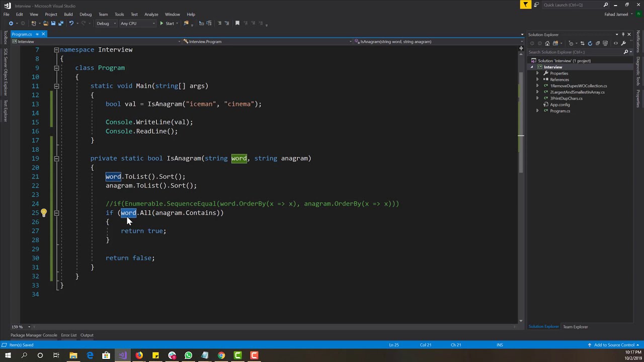
Task: Click the Quick Launch search field
Action: click(573, 5)
